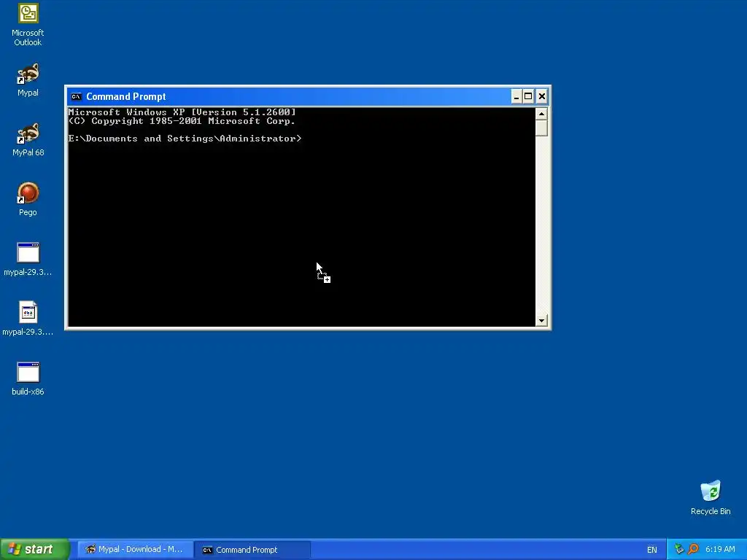The height and width of the screenshot is (560, 747).
Task: Click the Command Prompt scrollbar thumb
Action: tap(541, 128)
